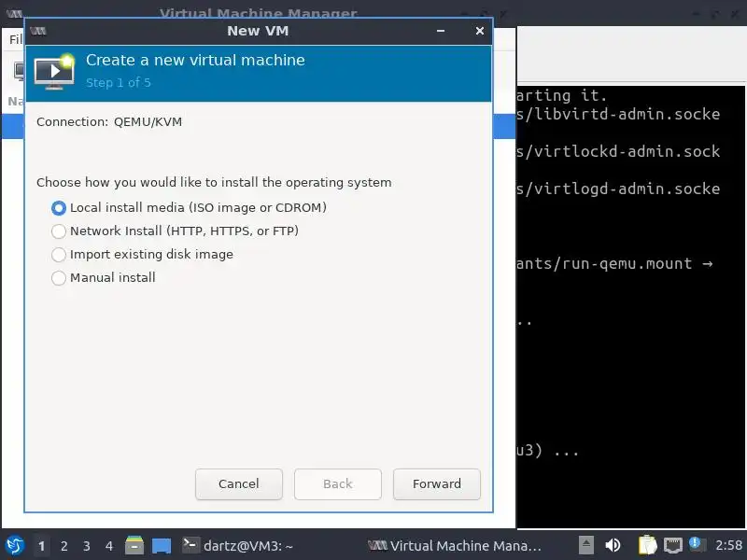This screenshot has width=747, height=560.
Task: Click the Forward button to continue
Action: 436,483
